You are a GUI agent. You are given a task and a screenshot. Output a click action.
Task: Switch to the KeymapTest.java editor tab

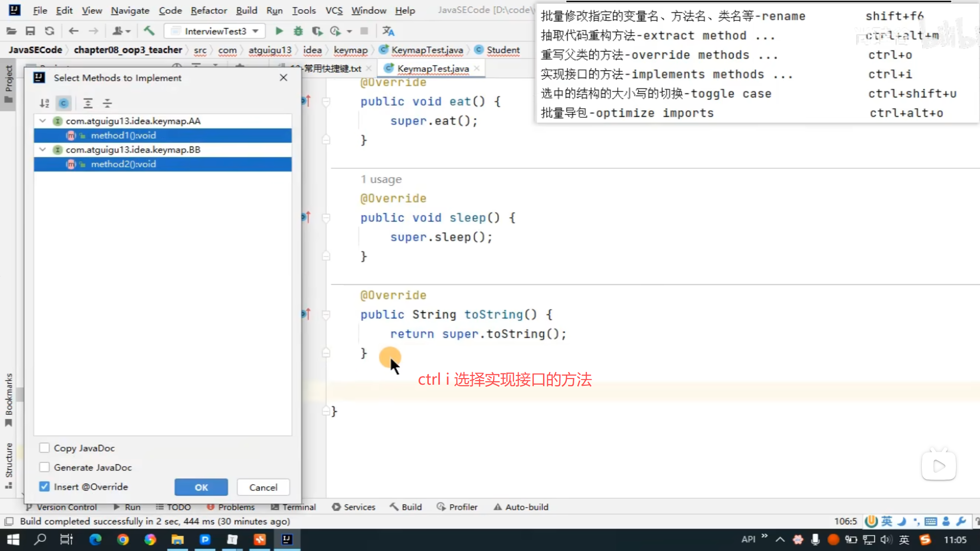[x=432, y=68]
